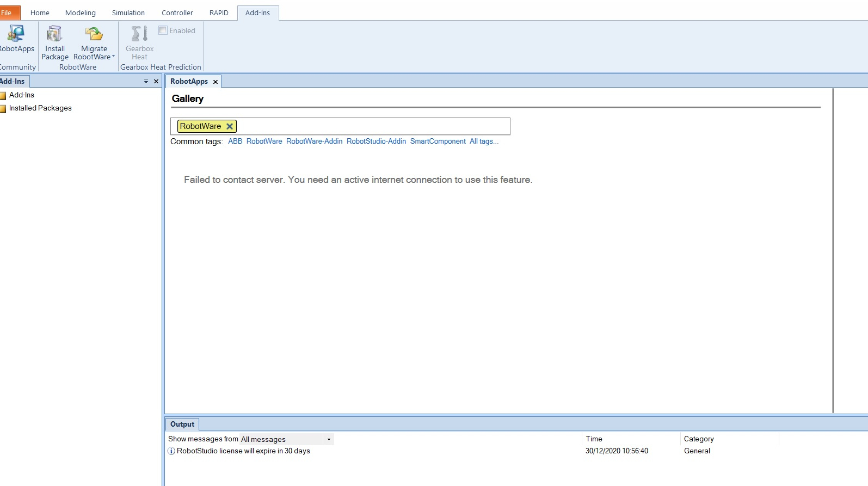Viewport: 868px width, 486px height.
Task: Select the Add-Ins ribbon tab
Action: pyautogui.click(x=257, y=13)
